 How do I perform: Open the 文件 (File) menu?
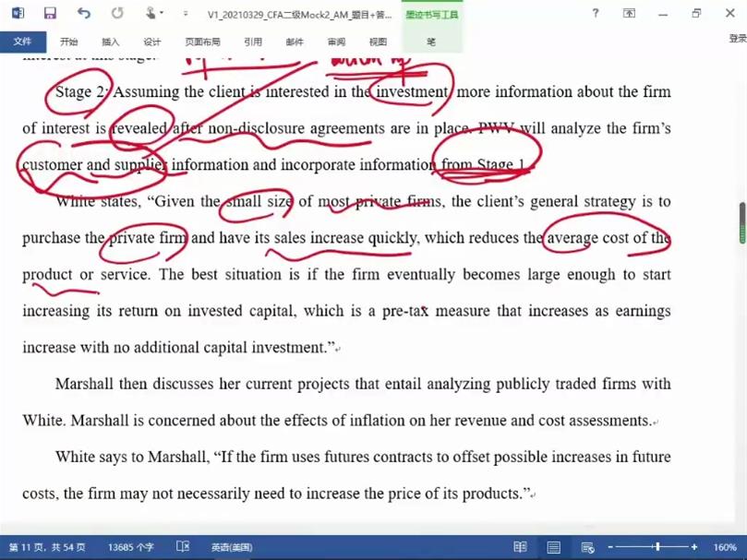pos(22,42)
